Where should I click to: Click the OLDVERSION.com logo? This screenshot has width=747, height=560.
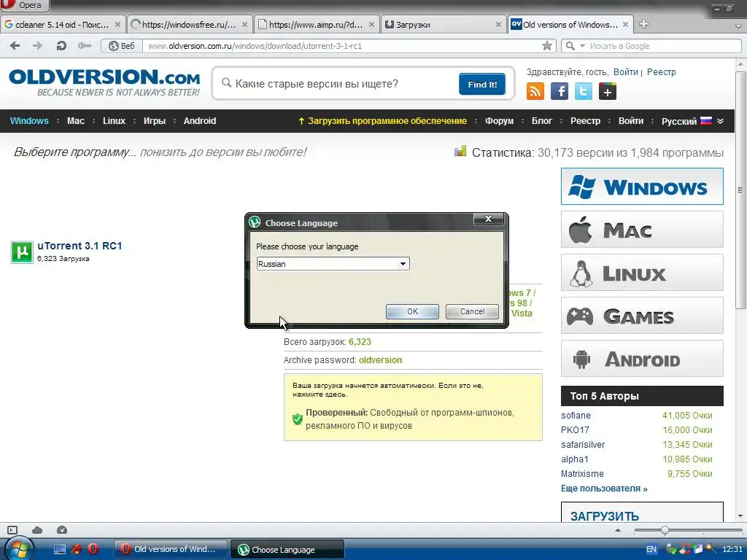click(x=104, y=82)
